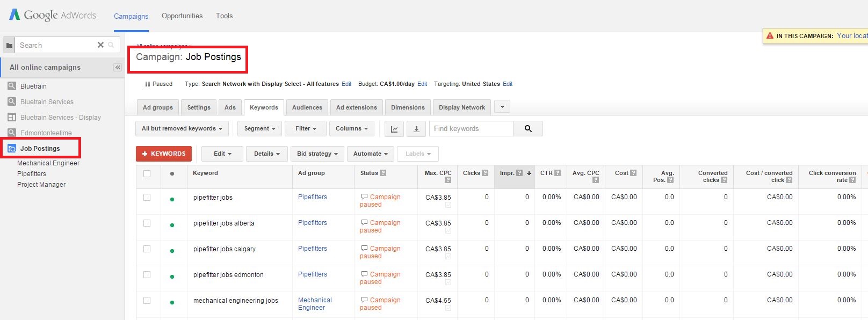
Task: Click status bubble icon for pipefitter jobs
Action: coord(364,197)
